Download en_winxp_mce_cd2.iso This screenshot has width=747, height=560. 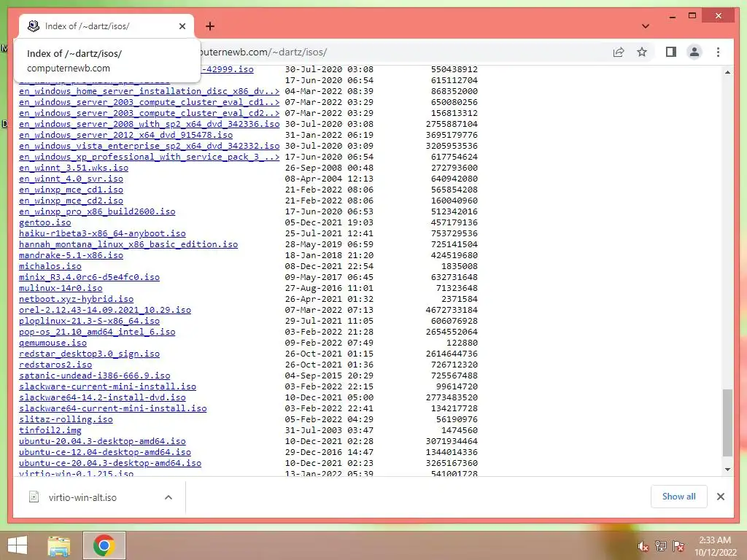click(x=71, y=201)
